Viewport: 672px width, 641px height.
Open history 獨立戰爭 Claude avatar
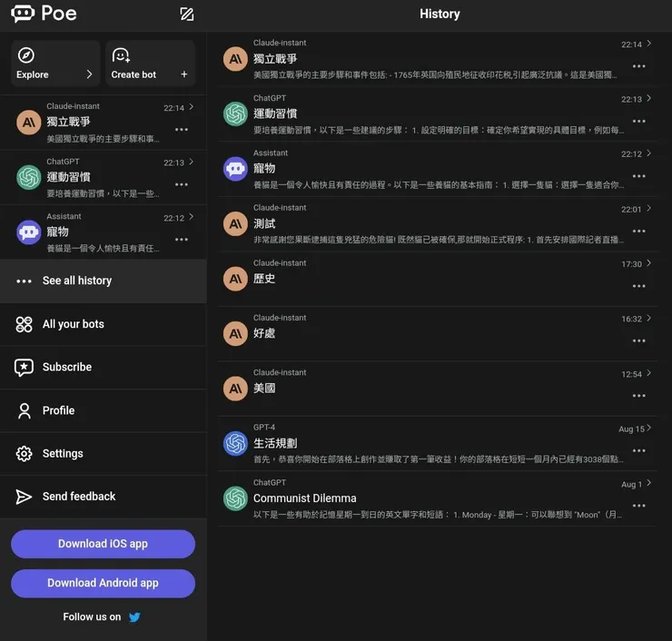coord(236,59)
